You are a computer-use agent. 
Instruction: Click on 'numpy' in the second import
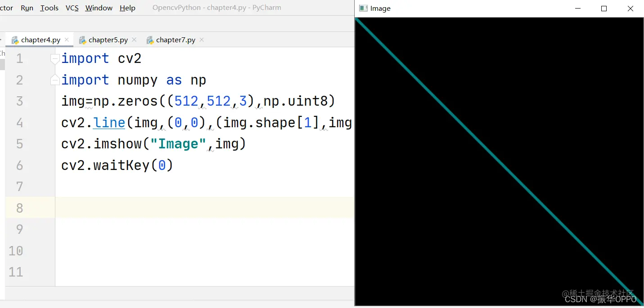tap(138, 80)
